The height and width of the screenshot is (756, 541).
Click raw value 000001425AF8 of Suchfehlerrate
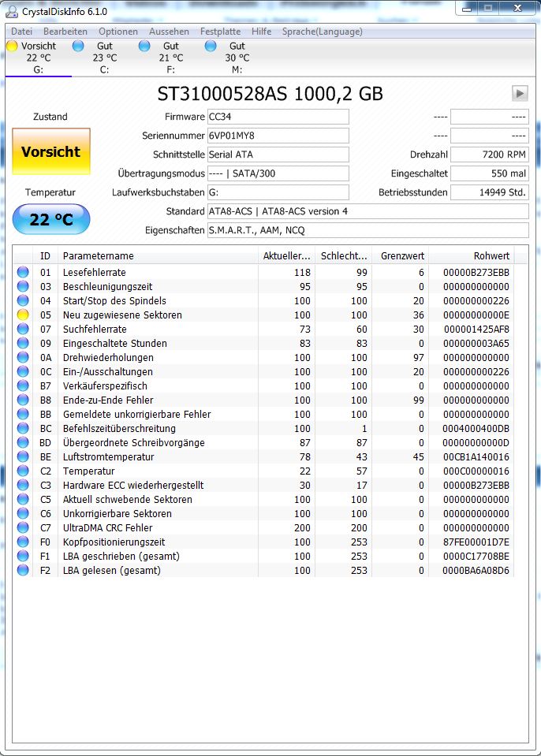pyautogui.click(x=476, y=330)
